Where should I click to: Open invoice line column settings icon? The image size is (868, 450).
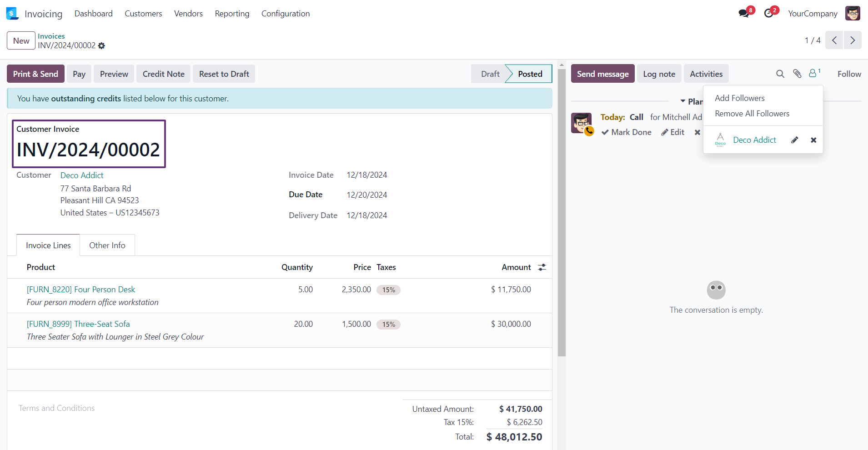click(x=542, y=267)
